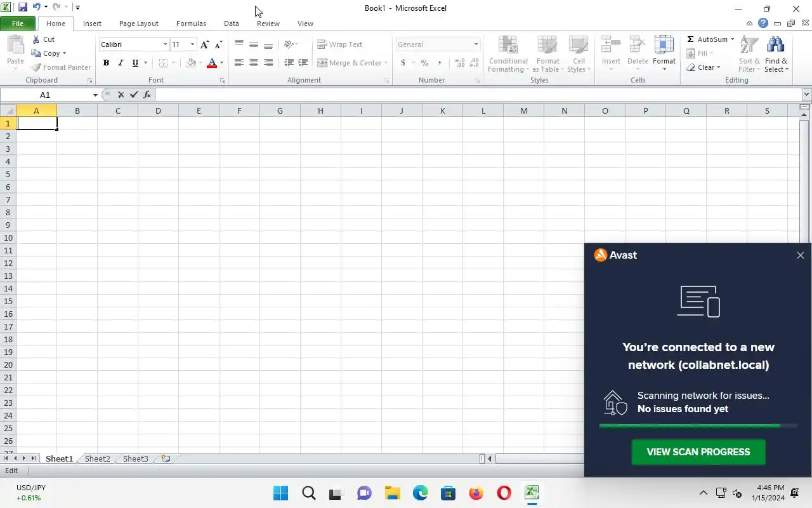
Task: Apply Percent Style format
Action: (424, 63)
